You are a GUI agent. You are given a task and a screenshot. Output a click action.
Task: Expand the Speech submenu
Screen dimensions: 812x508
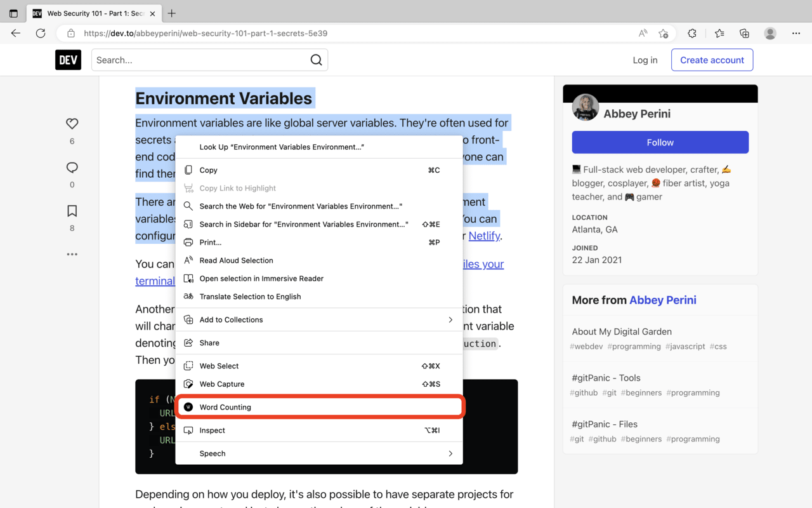(318, 453)
